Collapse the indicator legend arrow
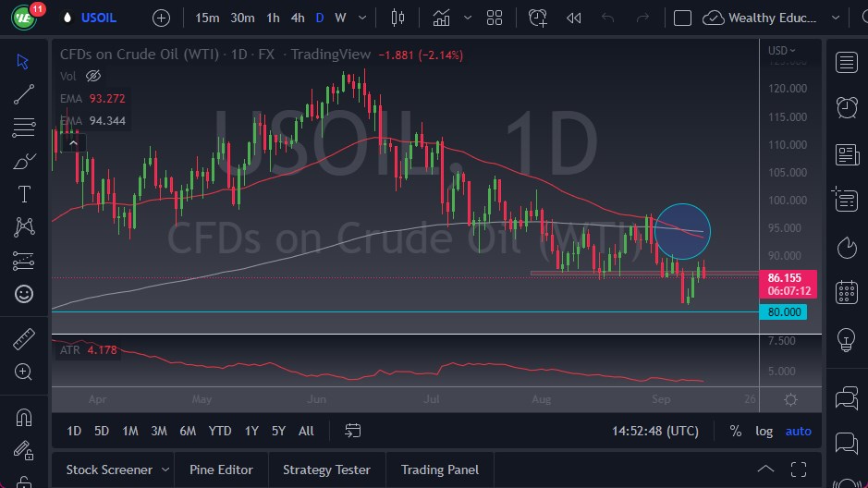Viewport: 868px width, 488px height. (73, 144)
